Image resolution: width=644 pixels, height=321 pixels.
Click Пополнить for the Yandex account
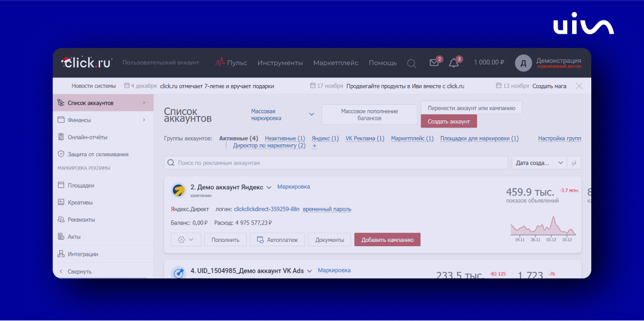225,240
